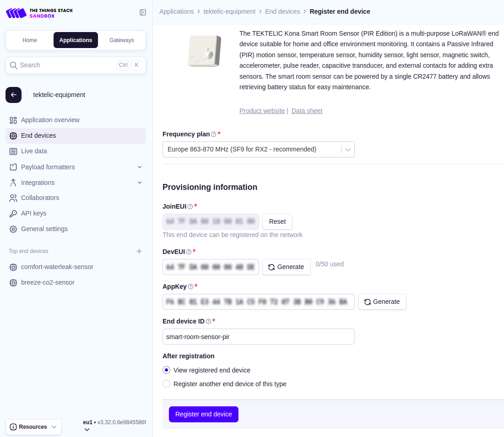Collapse the sidebar using the panel icon
504x437 pixels.
(143, 12)
